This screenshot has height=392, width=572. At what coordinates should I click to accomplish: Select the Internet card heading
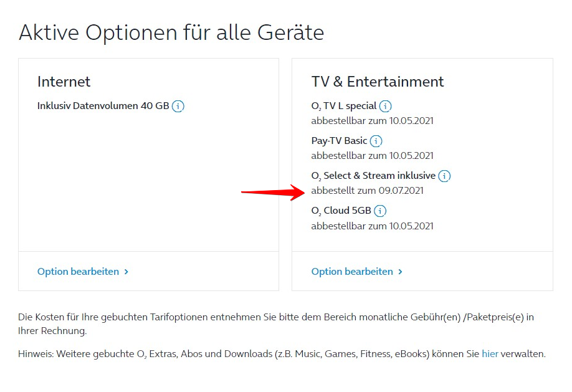click(x=64, y=82)
